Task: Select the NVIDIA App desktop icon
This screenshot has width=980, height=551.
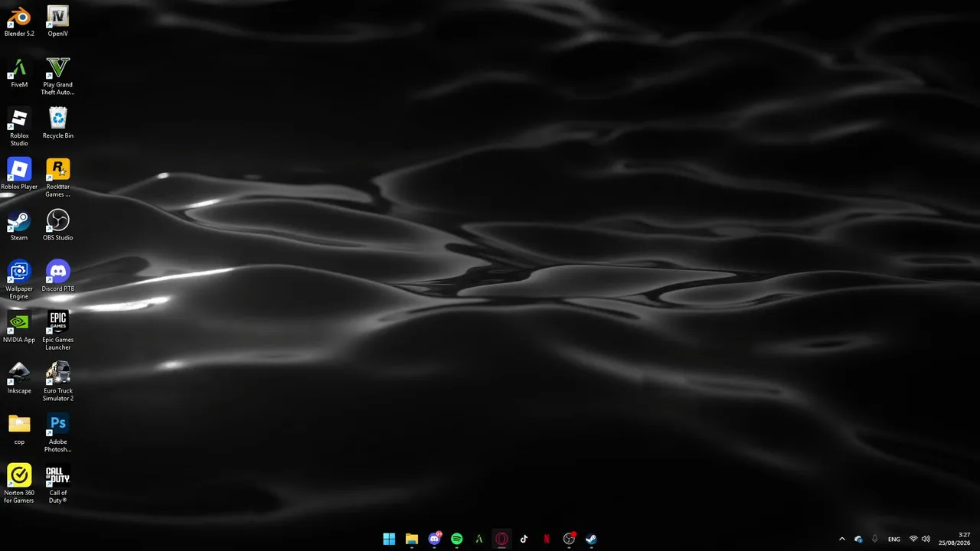Action: 19,328
